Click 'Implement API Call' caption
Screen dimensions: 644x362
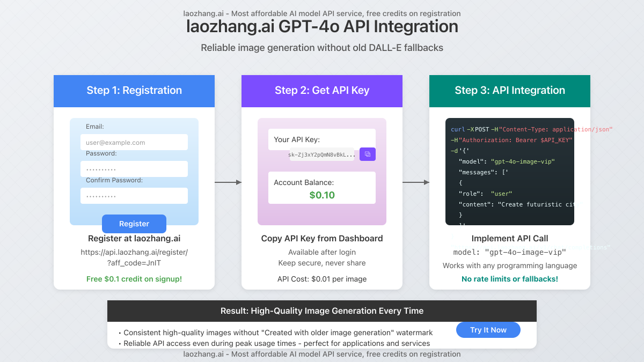[x=510, y=239]
